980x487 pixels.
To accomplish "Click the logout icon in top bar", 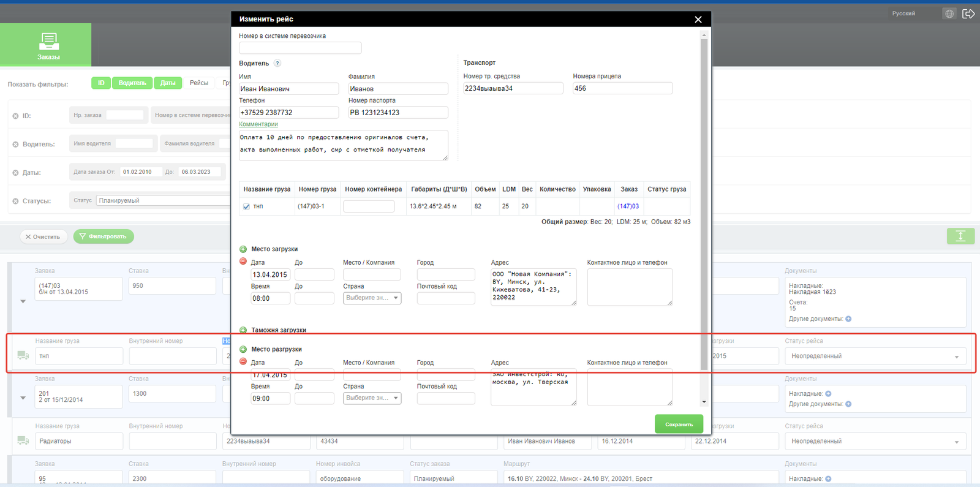I will tap(968, 13).
